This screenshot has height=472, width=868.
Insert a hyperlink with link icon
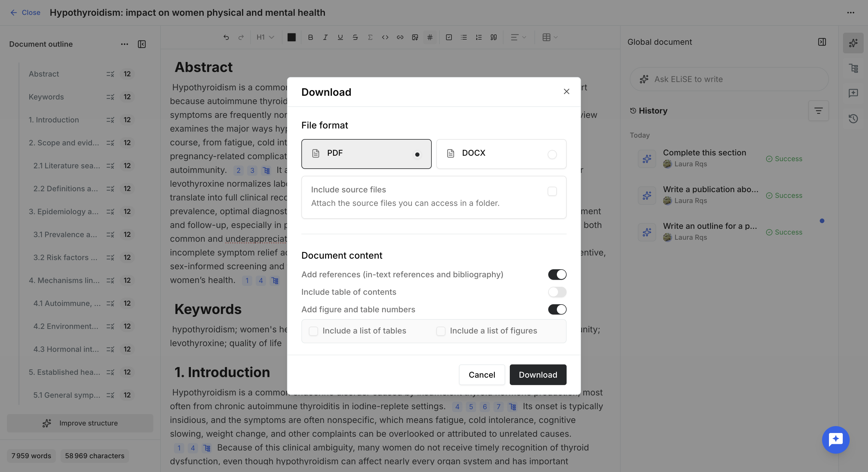(x=400, y=37)
